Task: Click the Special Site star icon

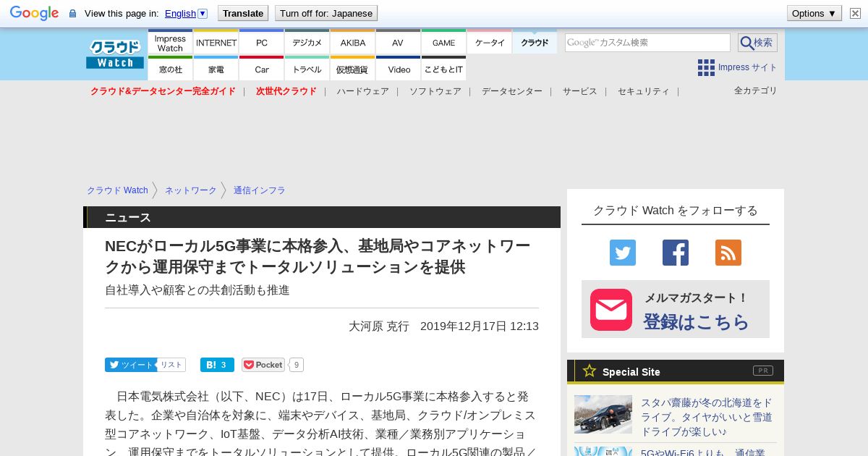Action: 590,371
